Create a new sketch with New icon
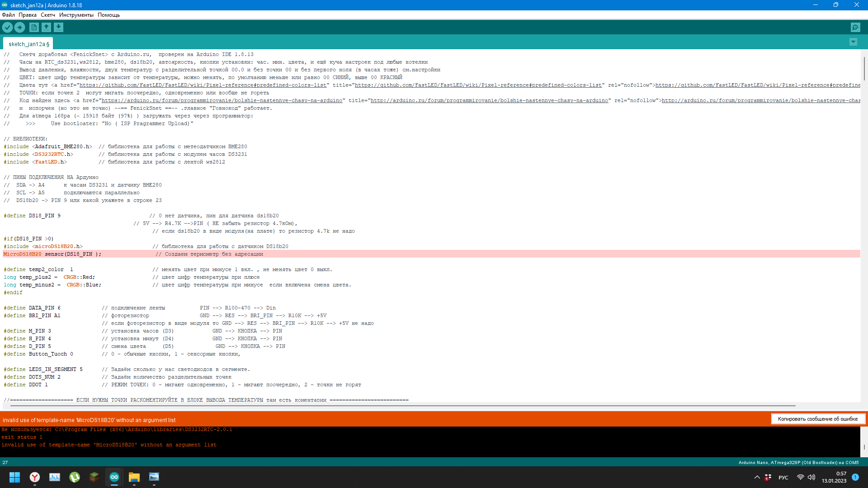 (x=34, y=28)
